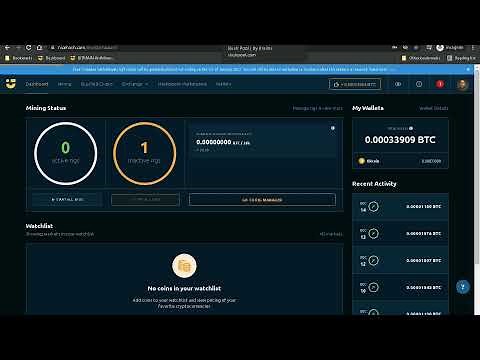This screenshot has width=480, height=360.
Task: Open the browser three-dot menu
Action: (x=473, y=48)
